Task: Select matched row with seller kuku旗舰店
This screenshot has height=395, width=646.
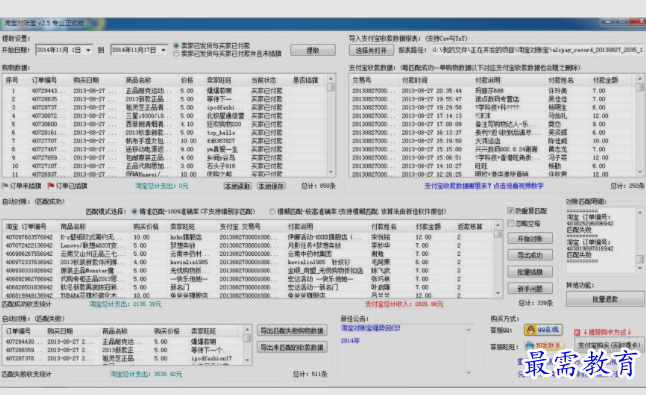Action: click(x=248, y=237)
